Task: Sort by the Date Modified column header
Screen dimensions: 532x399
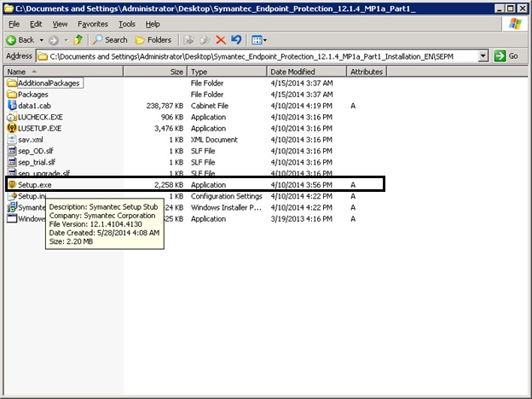Action: [x=307, y=72]
